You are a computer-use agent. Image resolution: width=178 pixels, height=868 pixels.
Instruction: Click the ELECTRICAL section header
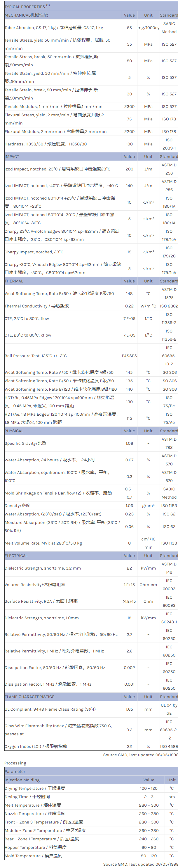pos(16,556)
